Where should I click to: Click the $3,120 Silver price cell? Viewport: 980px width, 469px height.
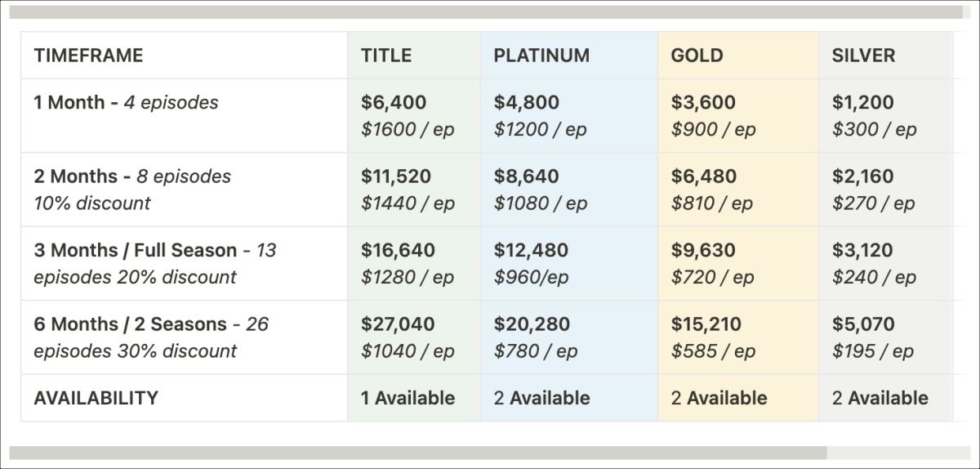pos(864,251)
